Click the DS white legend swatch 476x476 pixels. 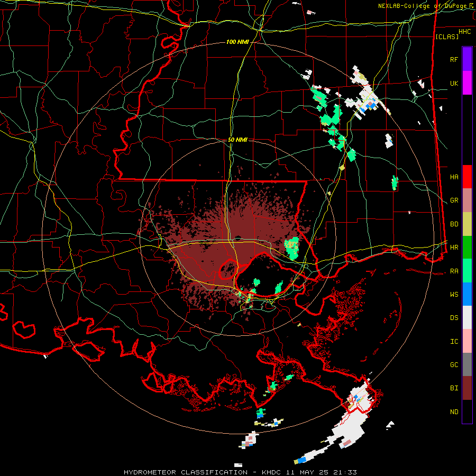point(467,317)
